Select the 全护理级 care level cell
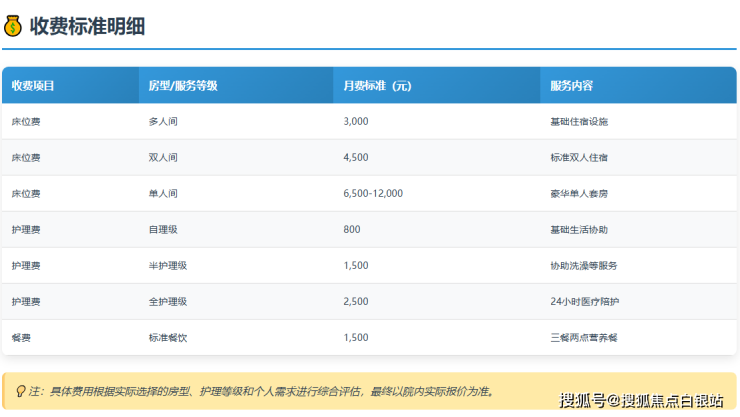 (167, 301)
